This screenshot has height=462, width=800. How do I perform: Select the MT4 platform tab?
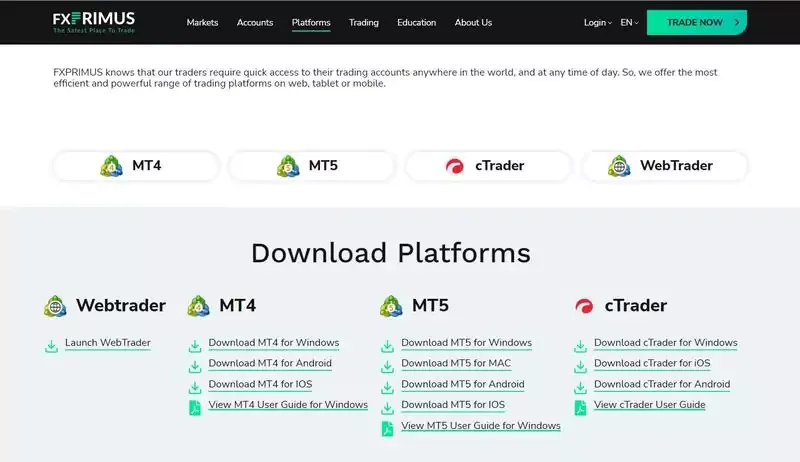tap(136, 166)
